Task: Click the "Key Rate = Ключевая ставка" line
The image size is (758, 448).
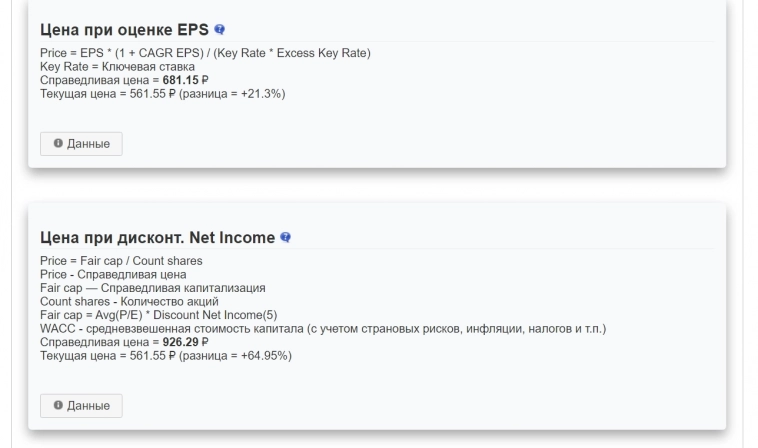Action: 117,66
